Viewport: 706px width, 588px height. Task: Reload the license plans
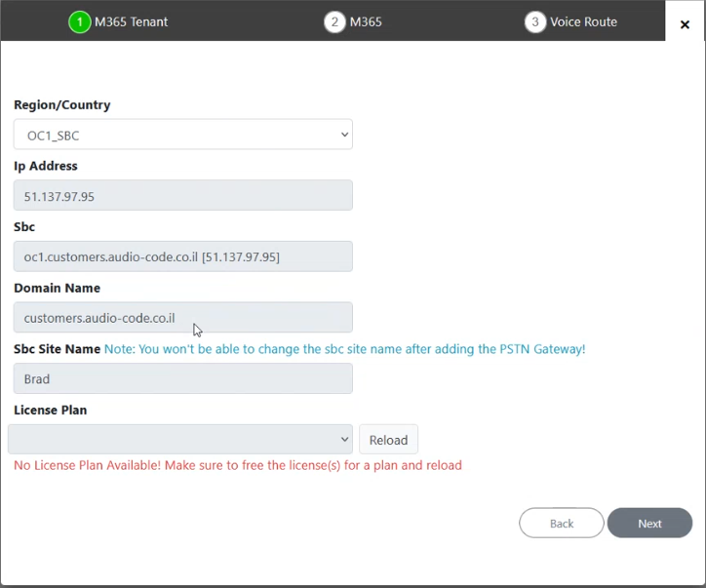388,440
